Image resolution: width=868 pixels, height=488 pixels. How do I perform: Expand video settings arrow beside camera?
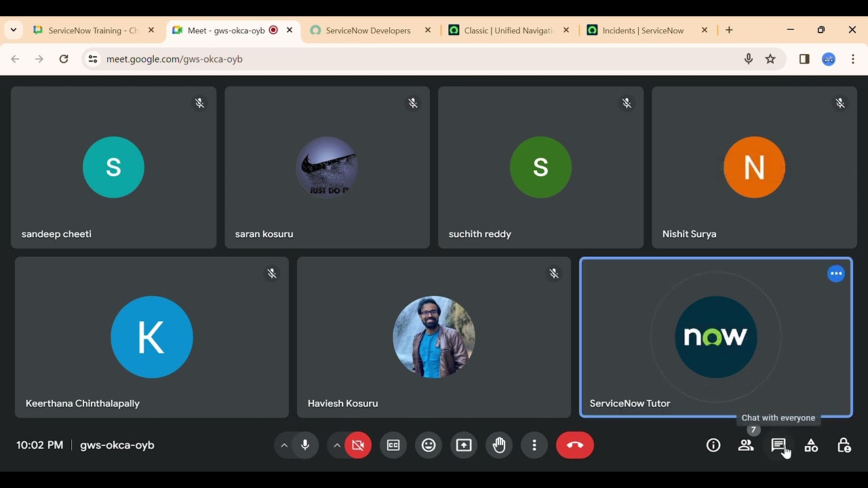(x=337, y=445)
